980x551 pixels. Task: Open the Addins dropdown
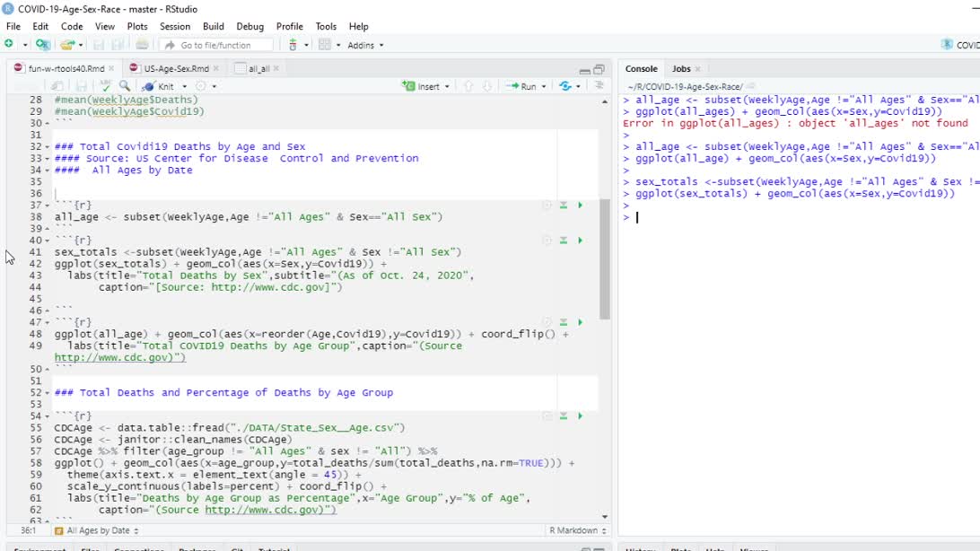(365, 45)
